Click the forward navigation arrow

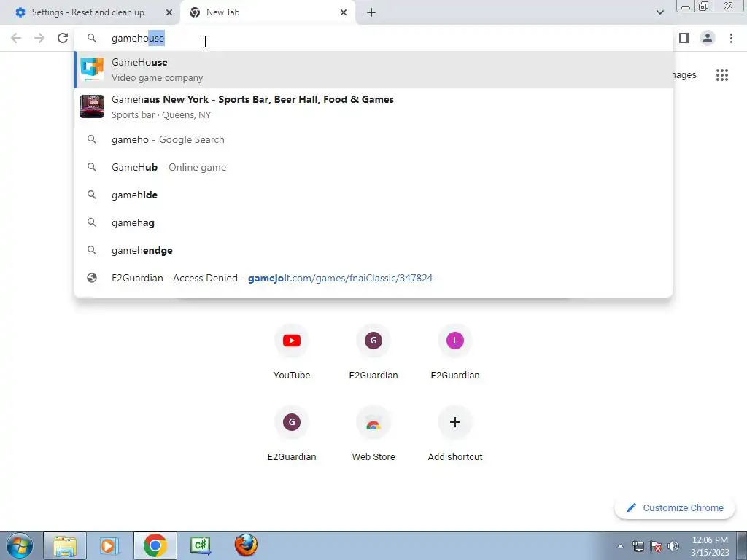[39, 38]
